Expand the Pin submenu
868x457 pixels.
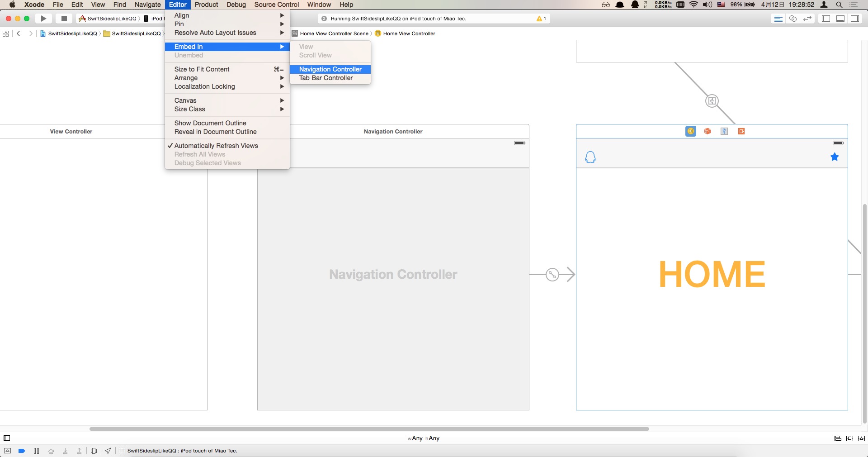click(227, 24)
